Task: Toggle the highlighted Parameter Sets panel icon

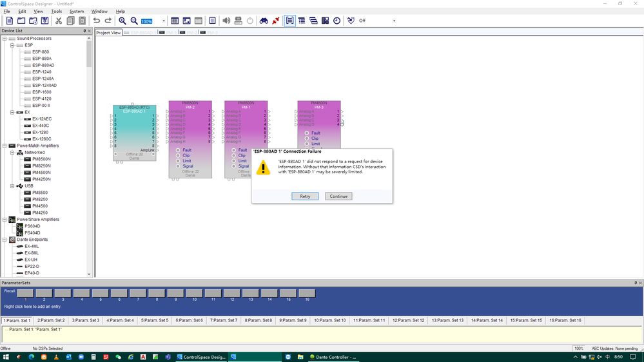Action: point(289,21)
